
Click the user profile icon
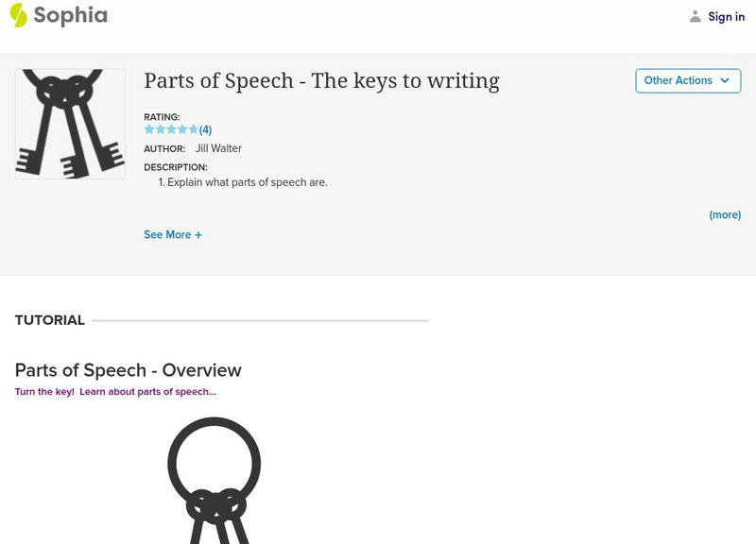coord(696,16)
